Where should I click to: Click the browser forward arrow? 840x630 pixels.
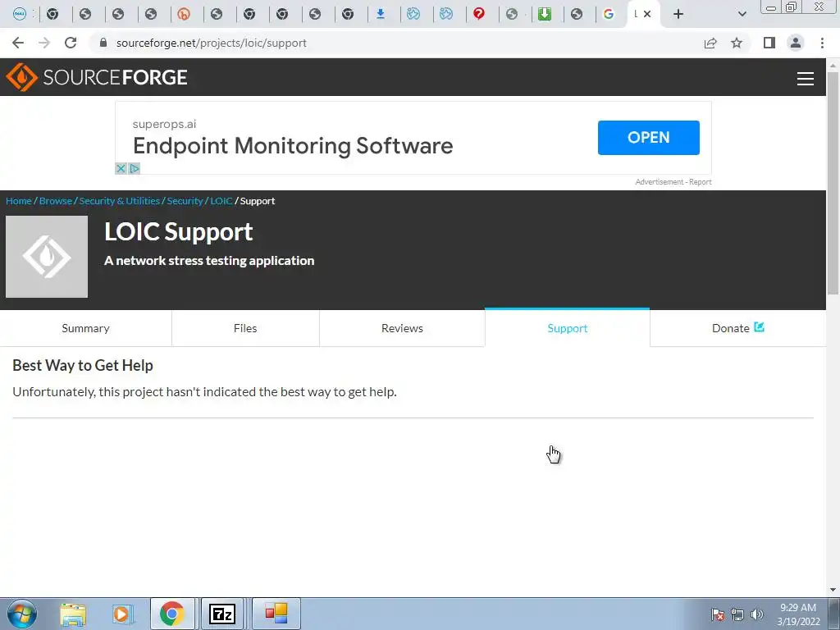coord(44,43)
